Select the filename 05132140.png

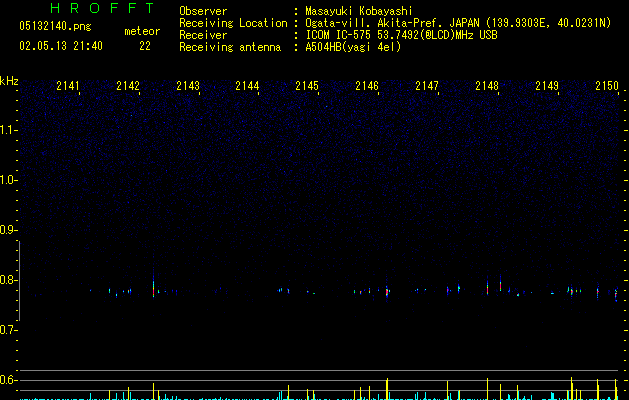click(55, 26)
